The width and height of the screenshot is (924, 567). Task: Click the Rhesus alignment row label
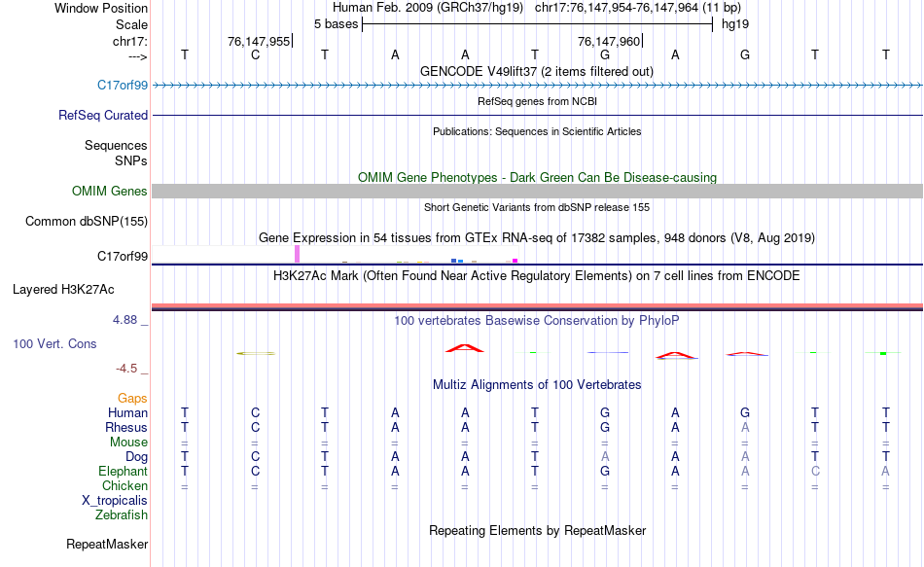(126, 427)
